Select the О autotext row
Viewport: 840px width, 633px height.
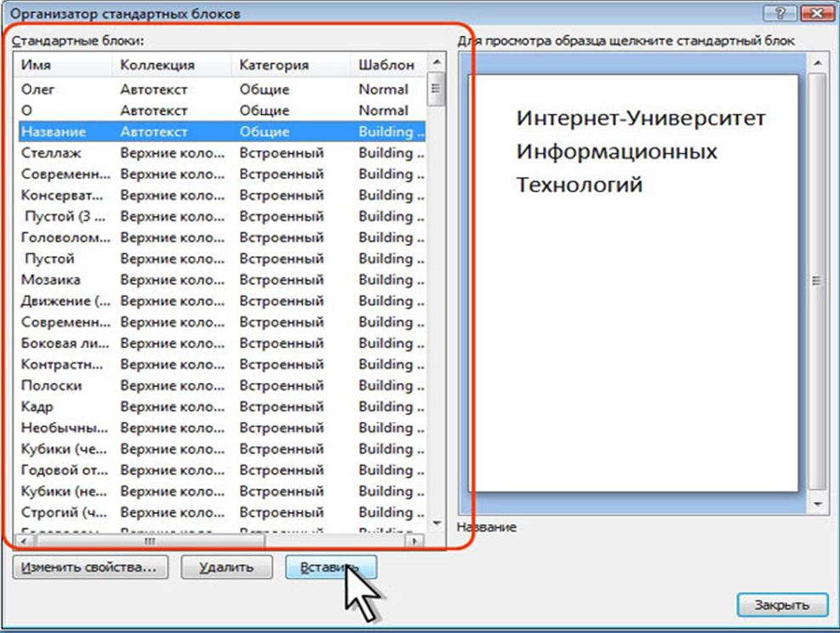tap(222, 111)
